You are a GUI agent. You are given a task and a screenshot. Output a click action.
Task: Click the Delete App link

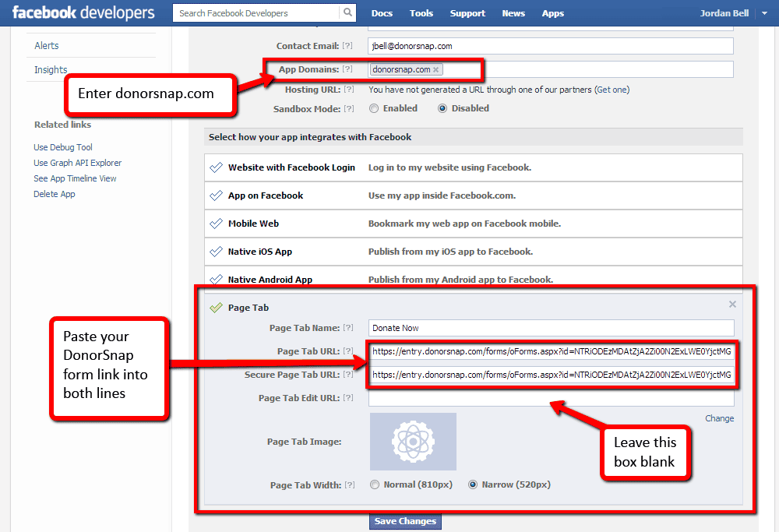coord(55,194)
